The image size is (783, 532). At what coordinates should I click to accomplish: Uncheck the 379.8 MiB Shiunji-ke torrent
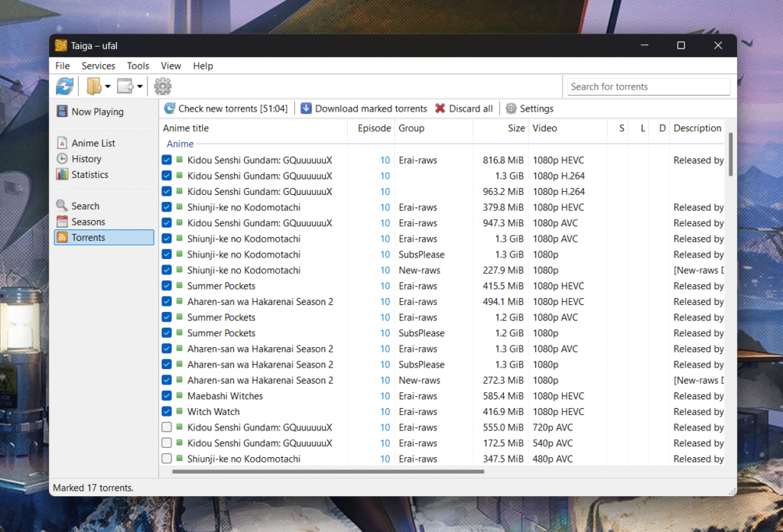pos(167,207)
